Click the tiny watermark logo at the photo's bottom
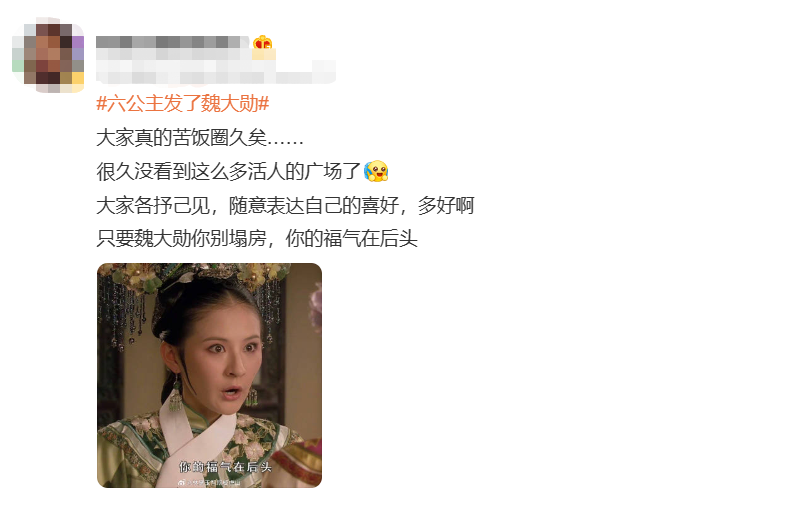Screen dimensions: 798x512 (182, 481)
